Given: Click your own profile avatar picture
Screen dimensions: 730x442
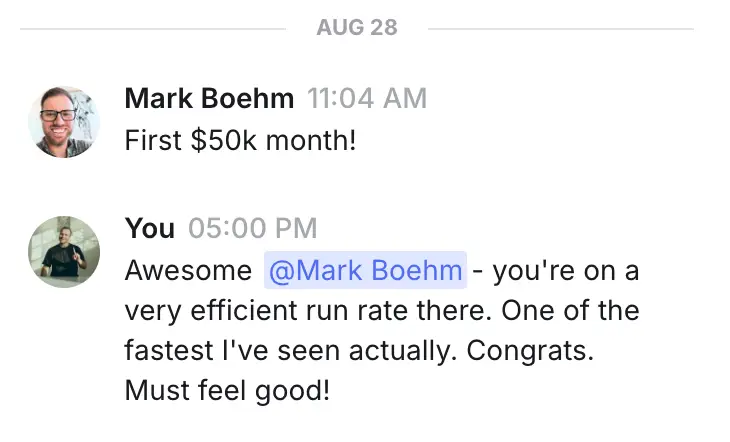Looking at the screenshot, I should (x=64, y=252).
